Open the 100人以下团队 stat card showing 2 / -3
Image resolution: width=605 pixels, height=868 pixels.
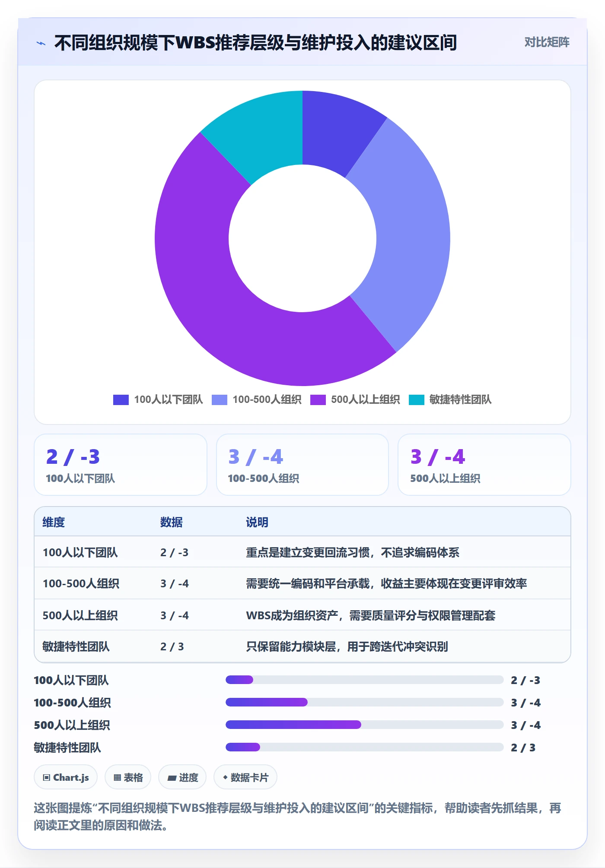pyautogui.click(x=121, y=465)
